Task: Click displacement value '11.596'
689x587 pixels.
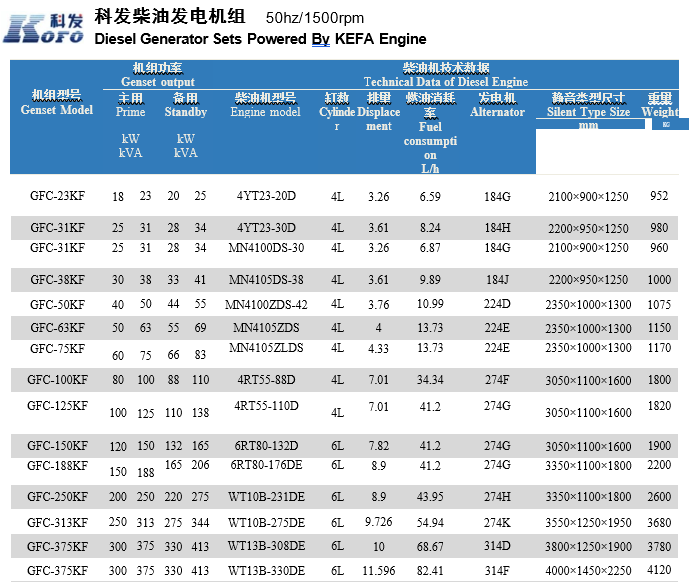Action: point(378,571)
